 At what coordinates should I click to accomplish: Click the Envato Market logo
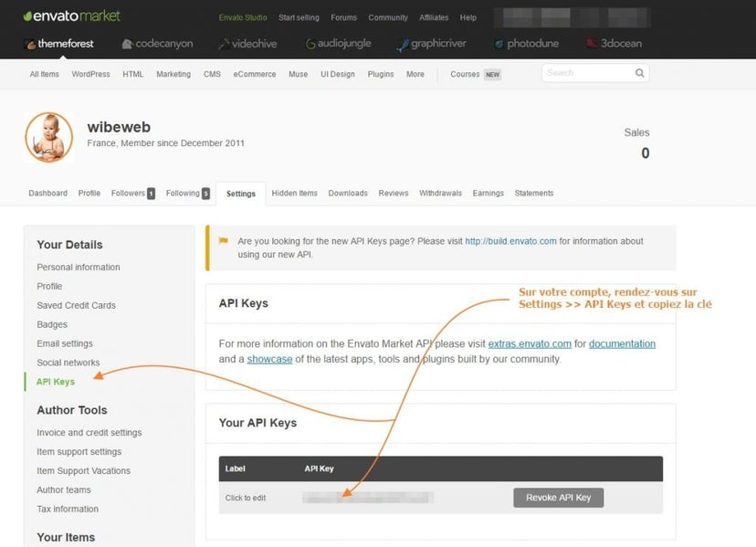coord(71,16)
